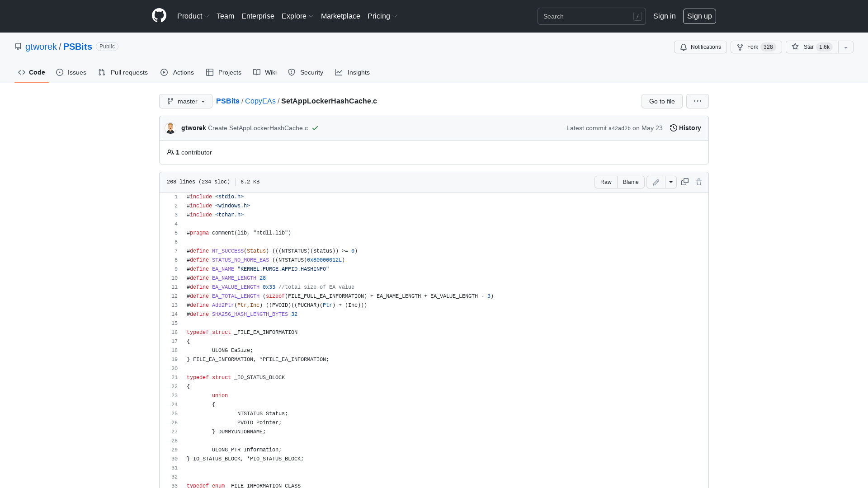Open the Wiki tab

click(265, 72)
